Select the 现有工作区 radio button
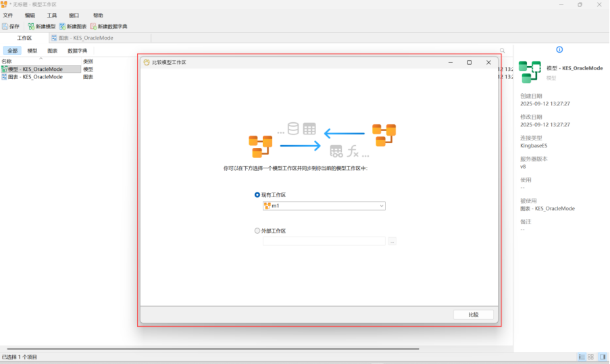 257,194
